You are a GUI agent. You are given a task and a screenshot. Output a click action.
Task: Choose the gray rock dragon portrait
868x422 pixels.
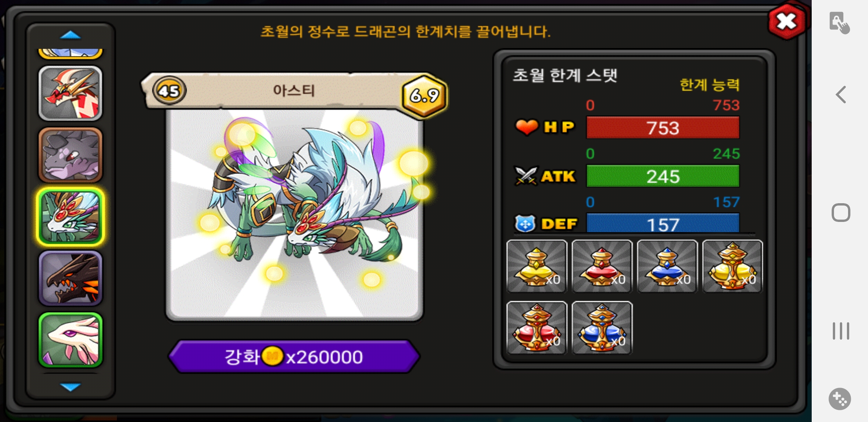70,155
